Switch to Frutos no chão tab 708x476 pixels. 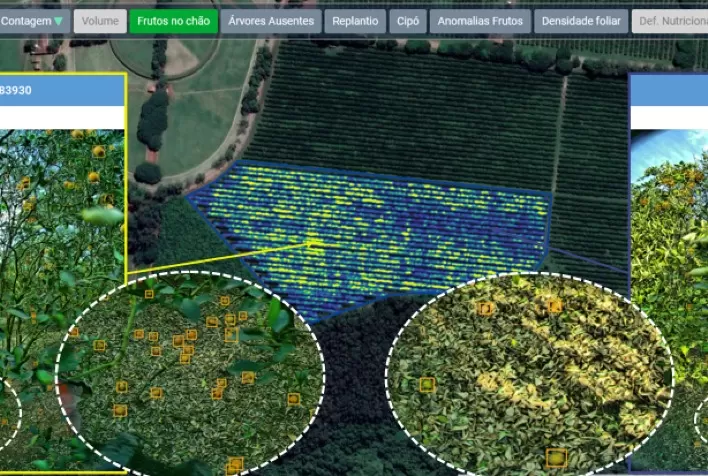(x=173, y=21)
